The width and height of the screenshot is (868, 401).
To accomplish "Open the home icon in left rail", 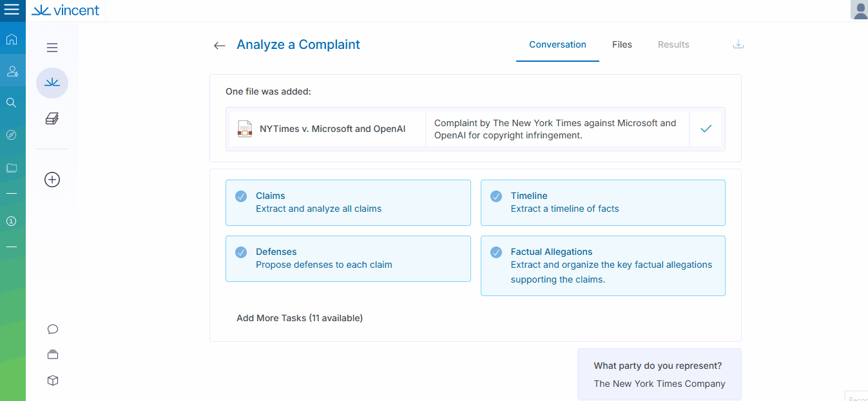I will (12, 40).
